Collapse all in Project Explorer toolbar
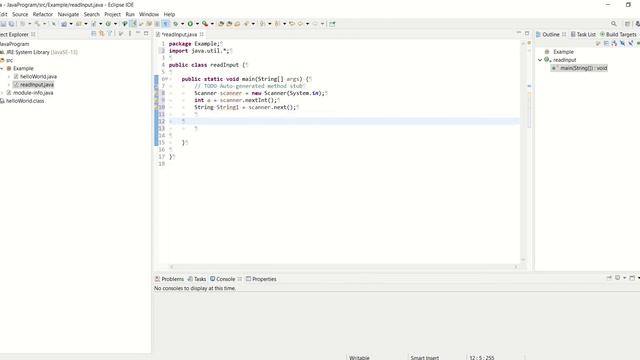Screen dimensions: 640x360 tap(93, 33)
